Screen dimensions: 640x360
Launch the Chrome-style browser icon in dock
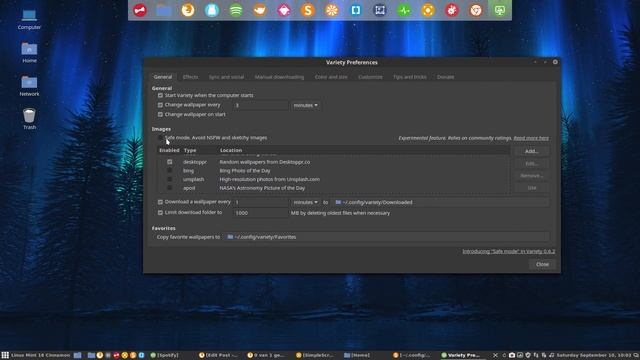tap(476, 10)
